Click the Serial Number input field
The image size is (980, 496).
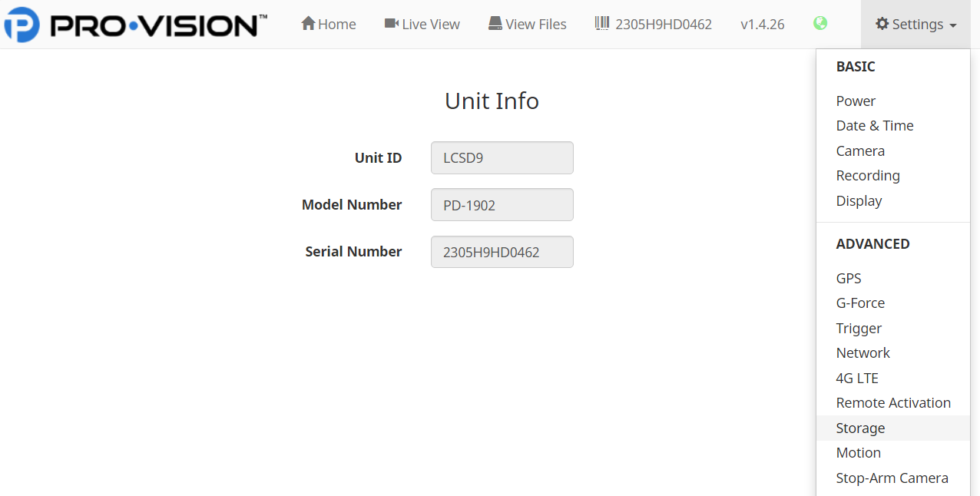click(502, 252)
